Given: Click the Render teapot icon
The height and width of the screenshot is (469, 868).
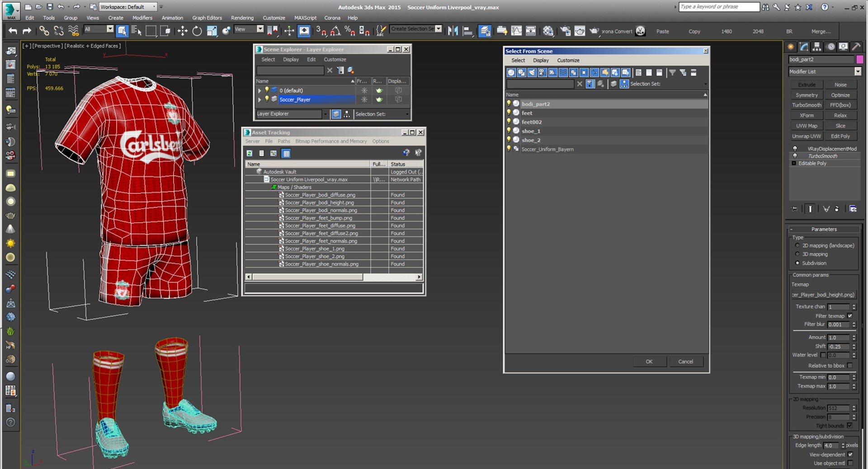Looking at the screenshot, I should pyautogui.click(x=594, y=31).
